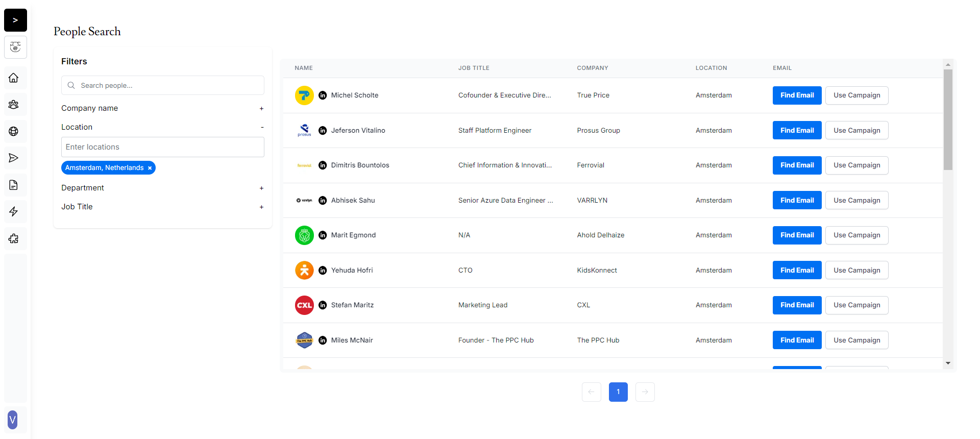Find Email for Jeferson Vitalino
This screenshot has height=439, width=980.
[x=797, y=130]
